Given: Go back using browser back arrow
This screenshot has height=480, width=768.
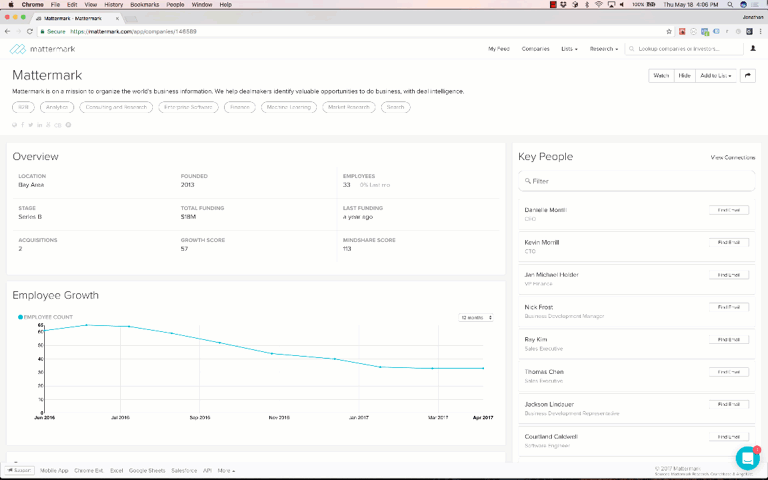Looking at the screenshot, I should (7, 31).
